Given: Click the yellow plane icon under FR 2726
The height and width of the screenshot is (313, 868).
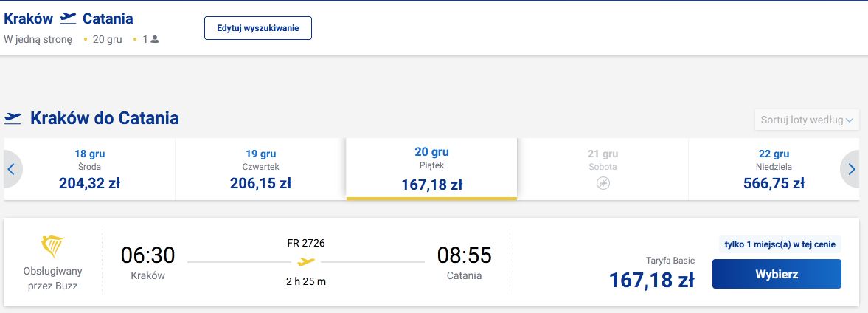Looking at the screenshot, I should (x=306, y=262).
